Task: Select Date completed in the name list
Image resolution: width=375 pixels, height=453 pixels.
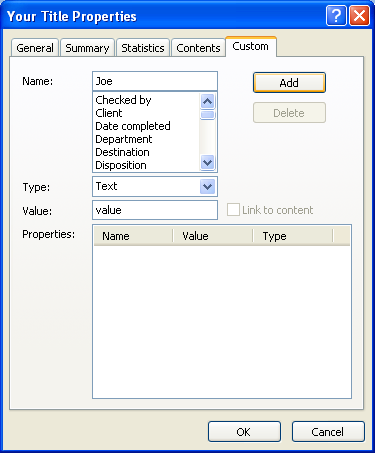Action: click(x=133, y=126)
